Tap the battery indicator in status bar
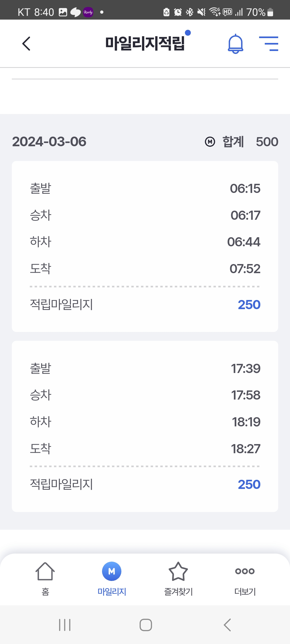The image size is (290, 644). click(x=270, y=12)
